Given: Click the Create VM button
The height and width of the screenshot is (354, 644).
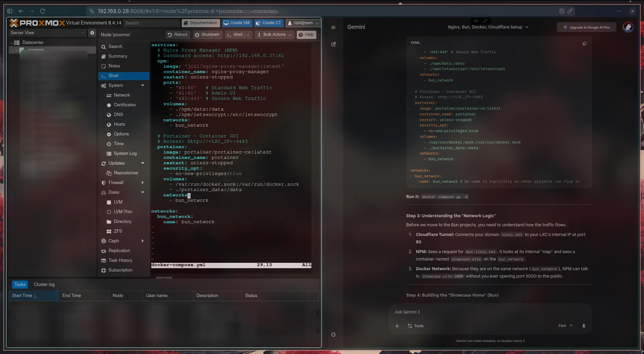Looking at the screenshot, I should [x=237, y=23].
